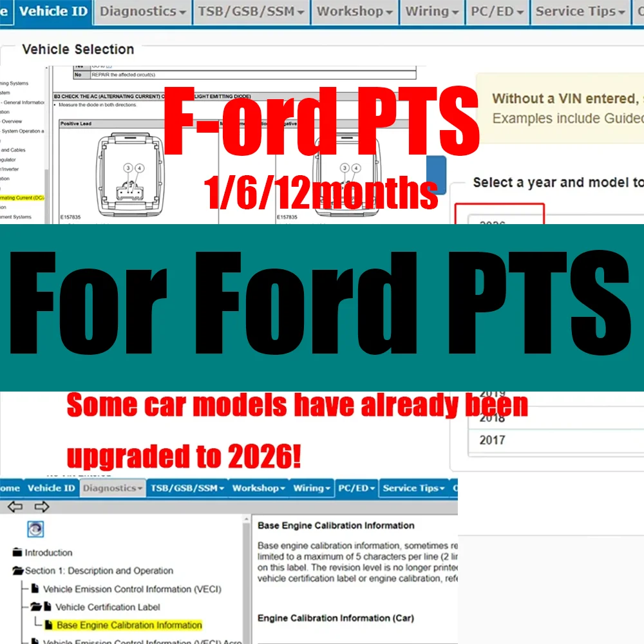The image size is (644, 644).
Task: Go to Home tab in the lower navigation bar
Action: point(10,488)
